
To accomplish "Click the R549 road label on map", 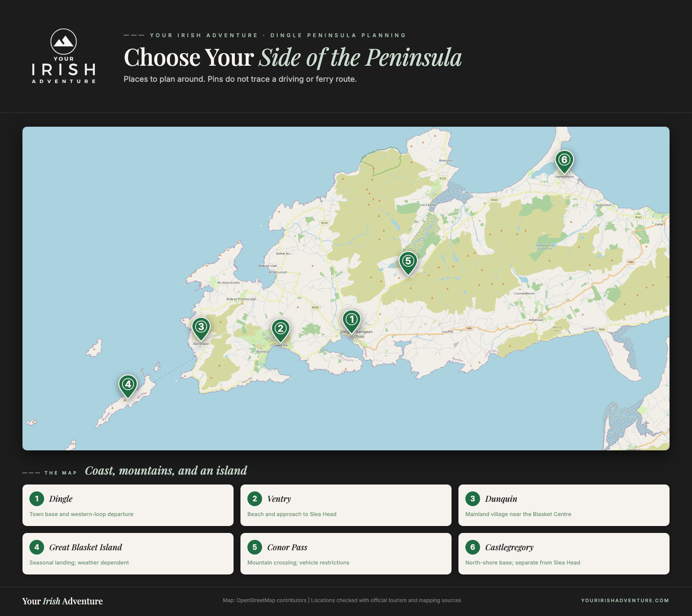I will (x=324, y=223).
